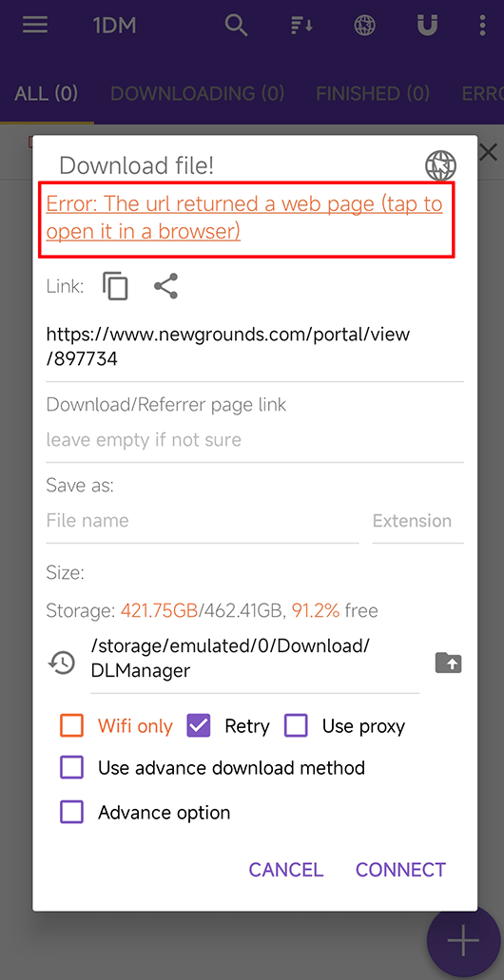Tap the error link to open in browser
The image size is (504, 980).
point(244,218)
